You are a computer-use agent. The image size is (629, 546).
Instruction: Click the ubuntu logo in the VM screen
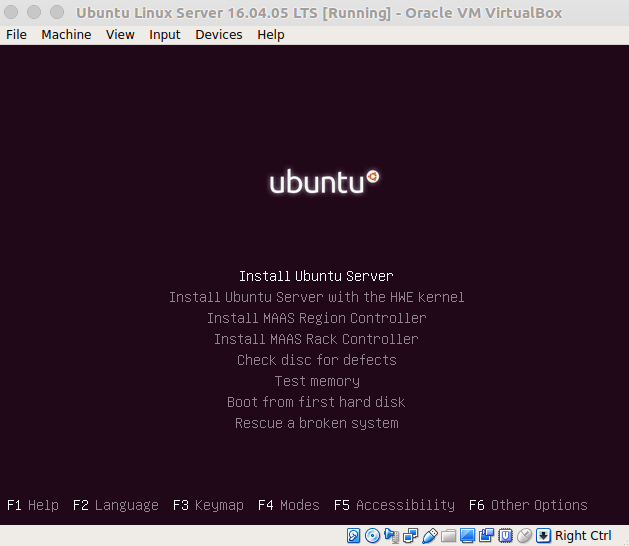(324, 182)
